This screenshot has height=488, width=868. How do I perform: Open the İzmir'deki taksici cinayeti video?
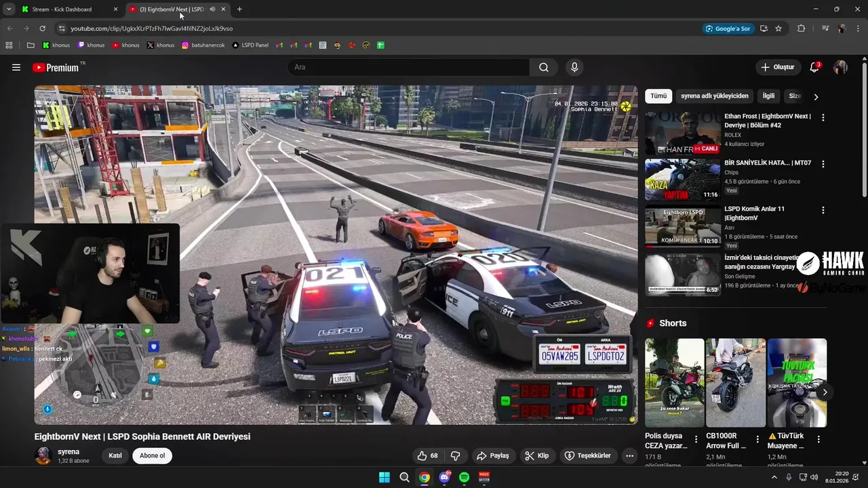coord(682,274)
